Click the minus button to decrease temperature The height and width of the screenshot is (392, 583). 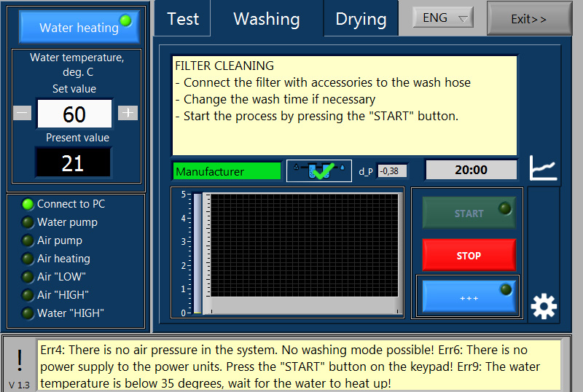coord(23,113)
